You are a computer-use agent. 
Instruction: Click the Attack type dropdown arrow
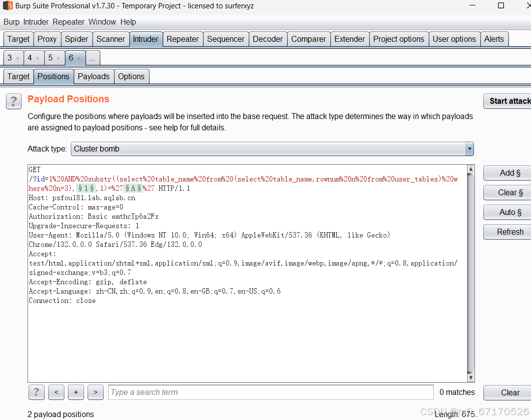[x=470, y=149]
